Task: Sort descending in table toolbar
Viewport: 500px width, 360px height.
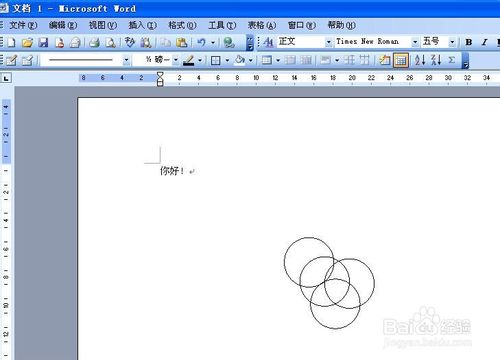Action: (436, 60)
